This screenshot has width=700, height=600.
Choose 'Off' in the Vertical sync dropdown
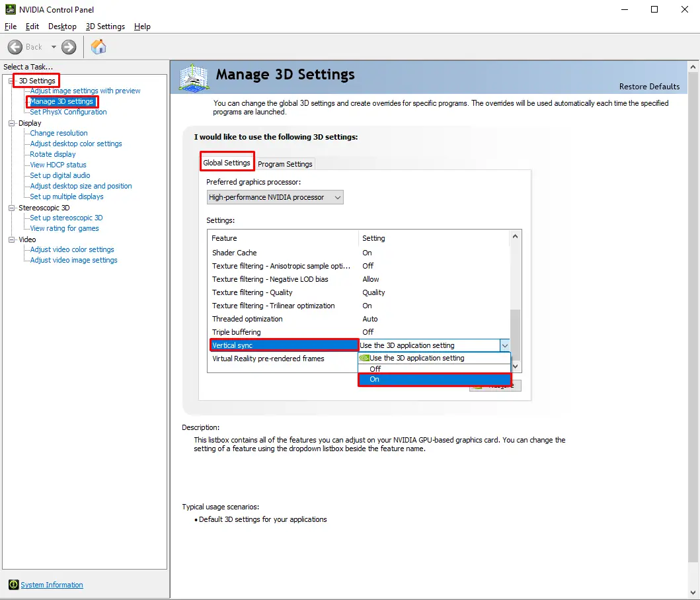click(374, 368)
